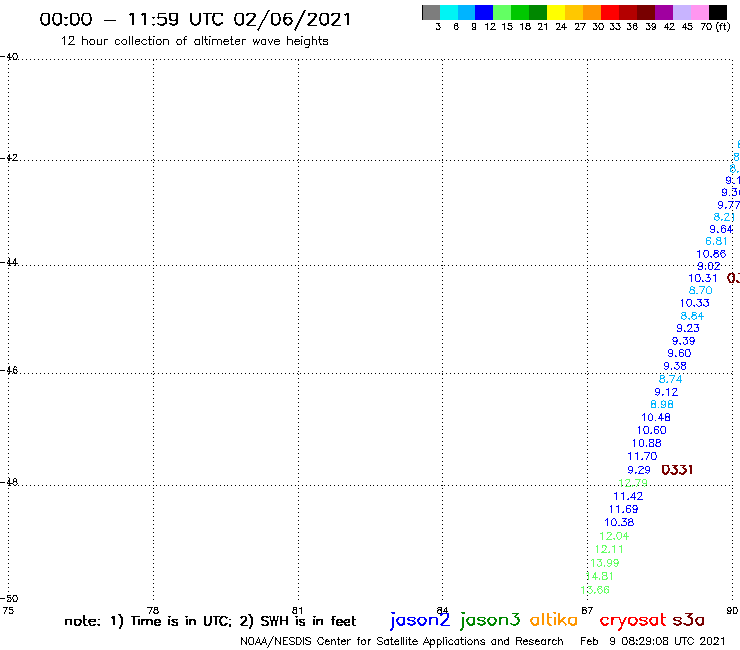Click the 9.29 wave height value
The height and width of the screenshot is (650, 740).
click(x=639, y=470)
